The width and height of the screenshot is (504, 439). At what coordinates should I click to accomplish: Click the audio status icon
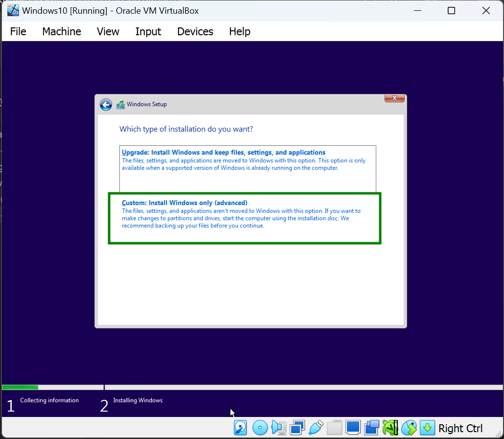coord(279,428)
